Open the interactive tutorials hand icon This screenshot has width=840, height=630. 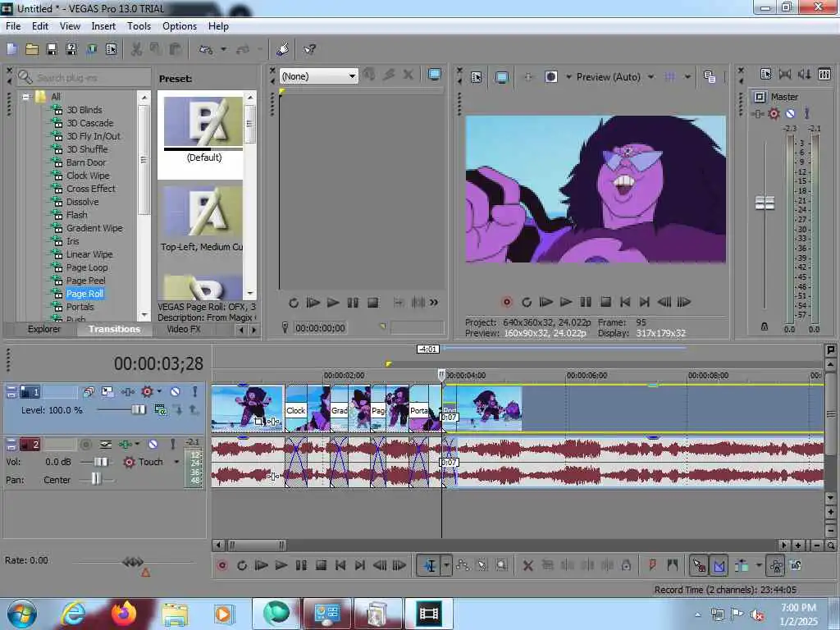coord(283,49)
